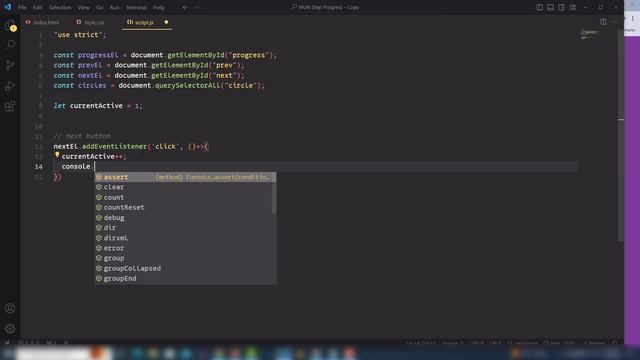Go forward with the navigation arrow
This screenshot has width=640, height=360.
click(197, 7)
